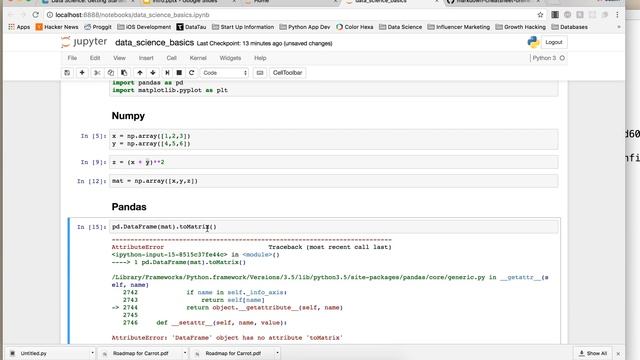Open Color Hexa bookmark
640x360 pixels.
pos(354,27)
